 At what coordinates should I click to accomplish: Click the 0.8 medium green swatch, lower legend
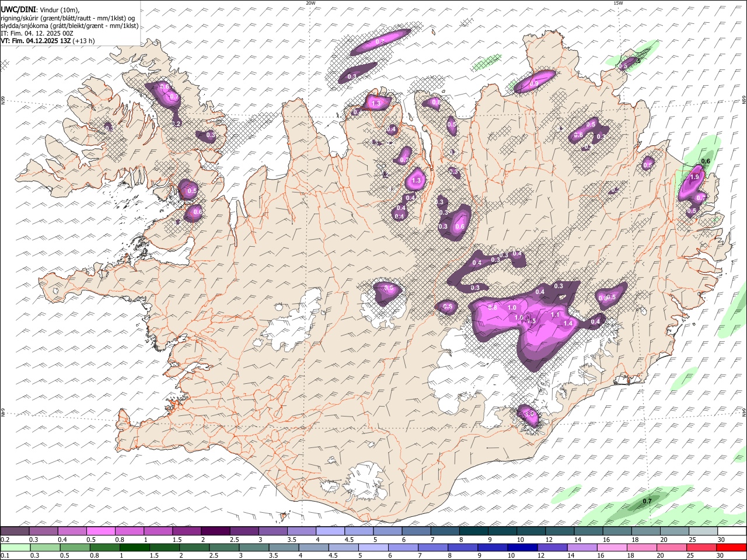[x=104, y=548]
